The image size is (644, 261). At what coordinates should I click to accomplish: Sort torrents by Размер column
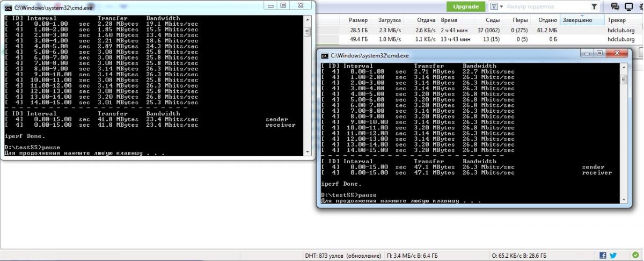pyautogui.click(x=358, y=20)
